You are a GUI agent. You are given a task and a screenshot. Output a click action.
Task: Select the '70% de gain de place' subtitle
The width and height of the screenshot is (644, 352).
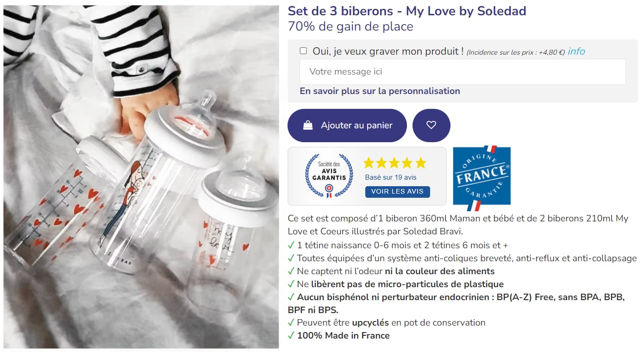point(350,27)
